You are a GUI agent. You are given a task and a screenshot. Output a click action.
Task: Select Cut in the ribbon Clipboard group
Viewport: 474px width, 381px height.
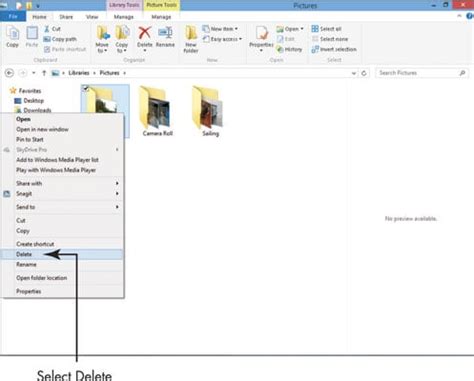click(52, 29)
